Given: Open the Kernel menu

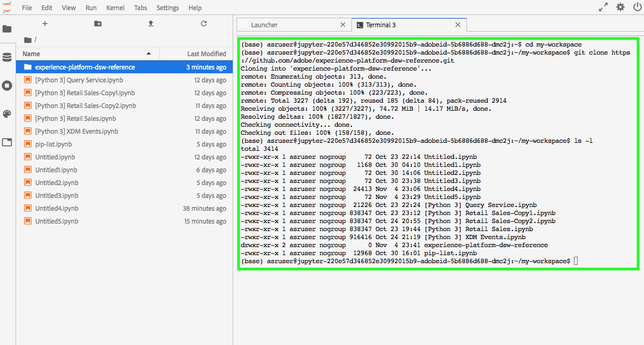Looking at the screenshot, I should [116, 7].
